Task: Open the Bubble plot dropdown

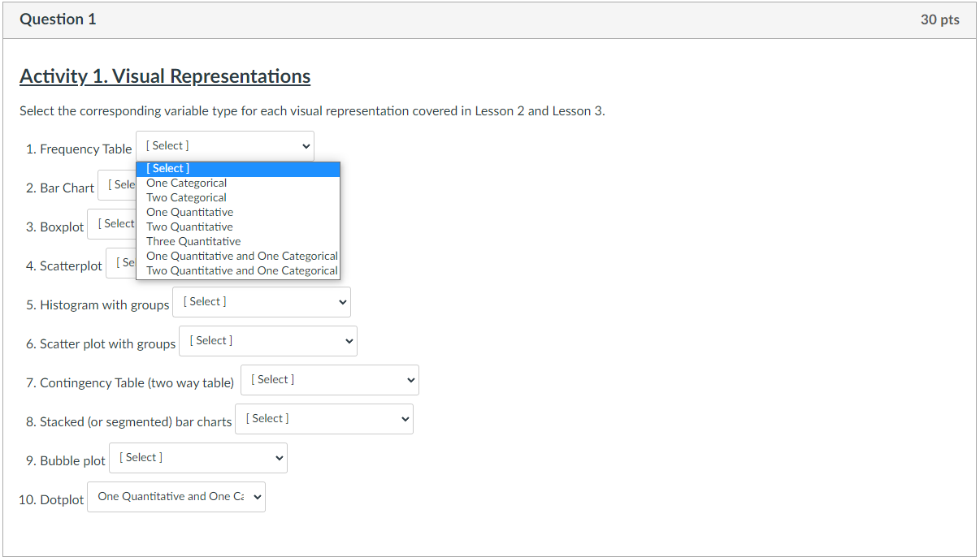Action: (x=198, y=458)
